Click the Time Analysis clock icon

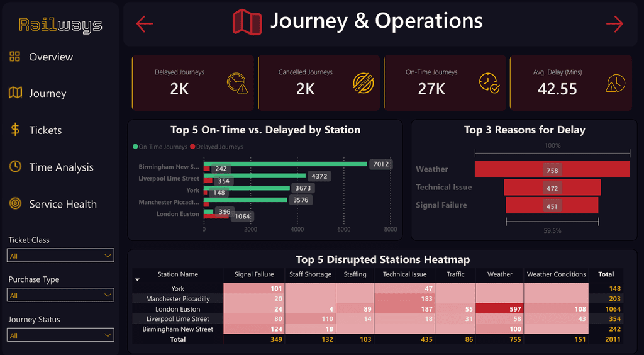click(x=15, y=166)
